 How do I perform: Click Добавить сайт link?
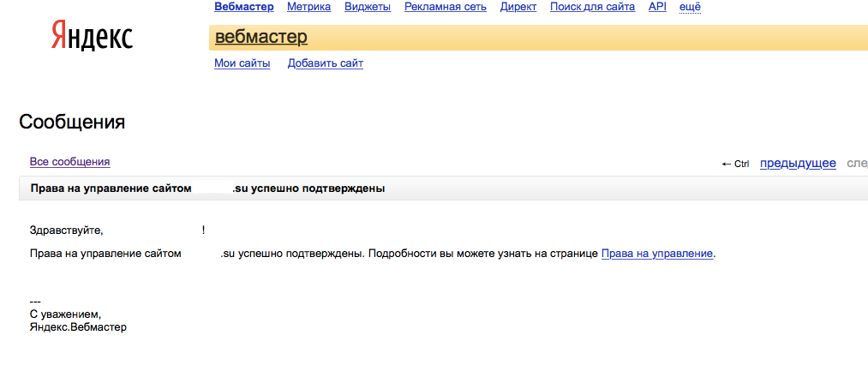(x=326, y=63)
